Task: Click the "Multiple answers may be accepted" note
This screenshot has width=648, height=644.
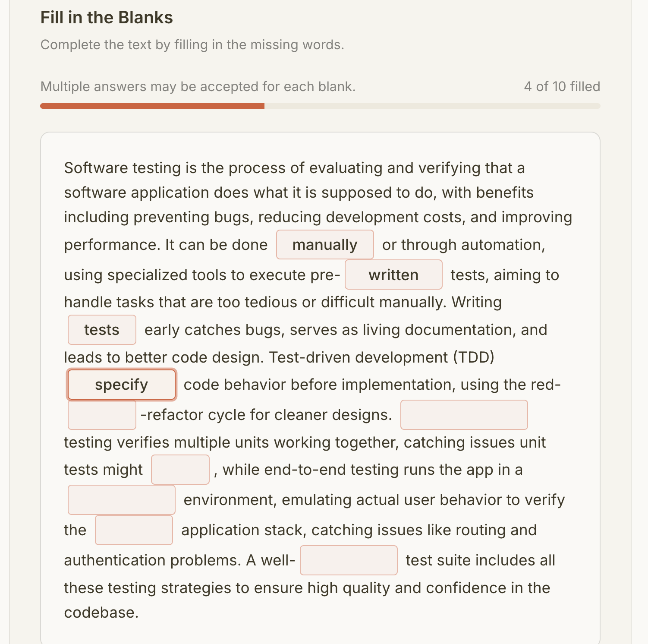Action: pyautogui.click(x=198, y=87)
